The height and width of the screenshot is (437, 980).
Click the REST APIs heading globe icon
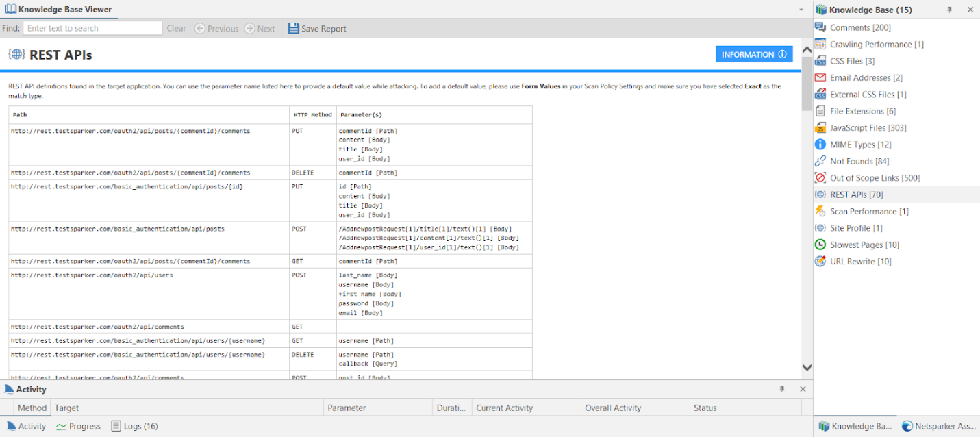[16, 55]
